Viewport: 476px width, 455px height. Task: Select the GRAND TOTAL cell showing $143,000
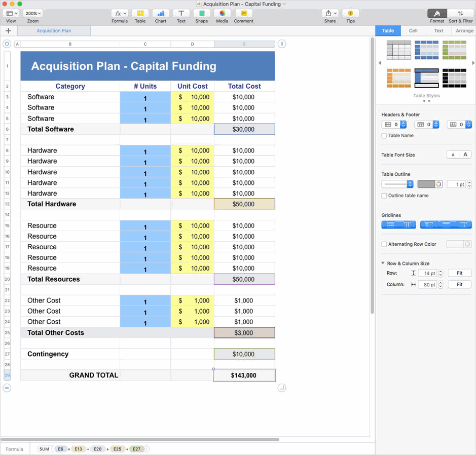244,375
